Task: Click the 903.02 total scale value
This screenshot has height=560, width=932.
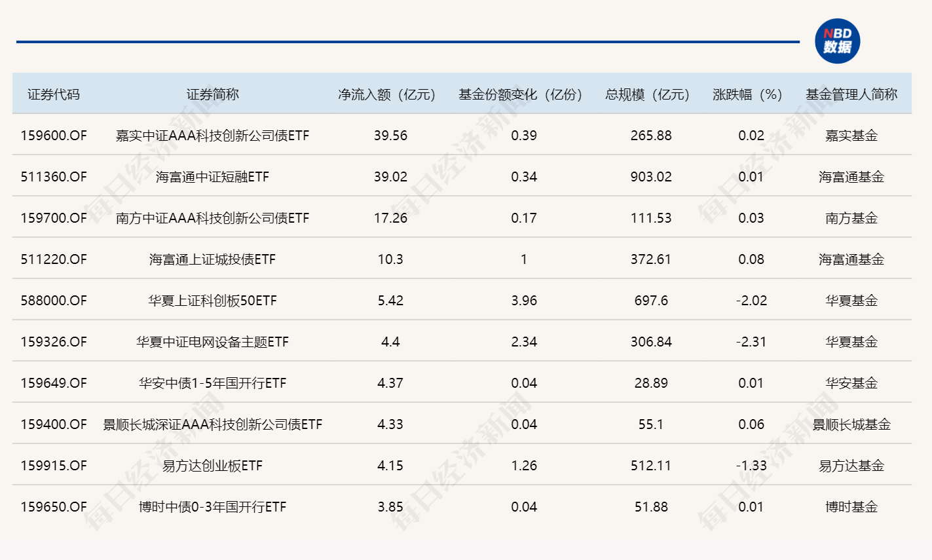Action: pyautogui.click(x=650, y=177)
